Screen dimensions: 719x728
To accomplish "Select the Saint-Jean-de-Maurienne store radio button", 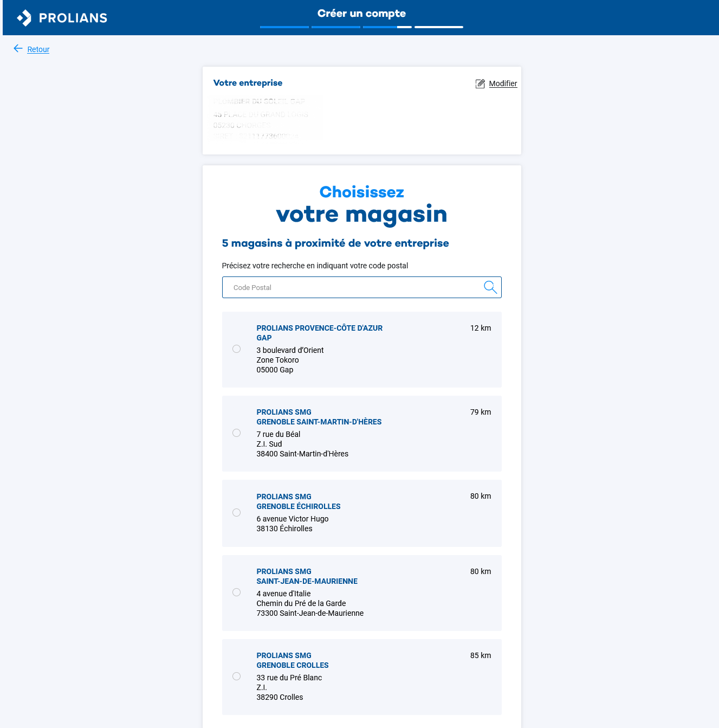I will point(236,592).
